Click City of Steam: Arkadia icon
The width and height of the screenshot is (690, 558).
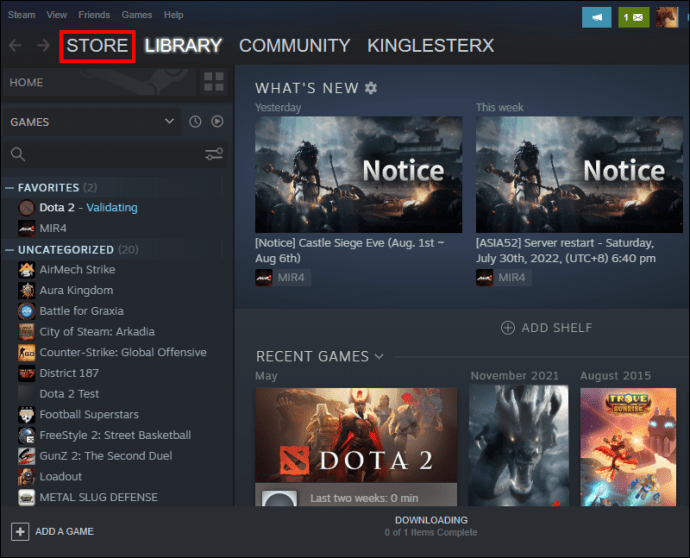[x=26, y=332]
